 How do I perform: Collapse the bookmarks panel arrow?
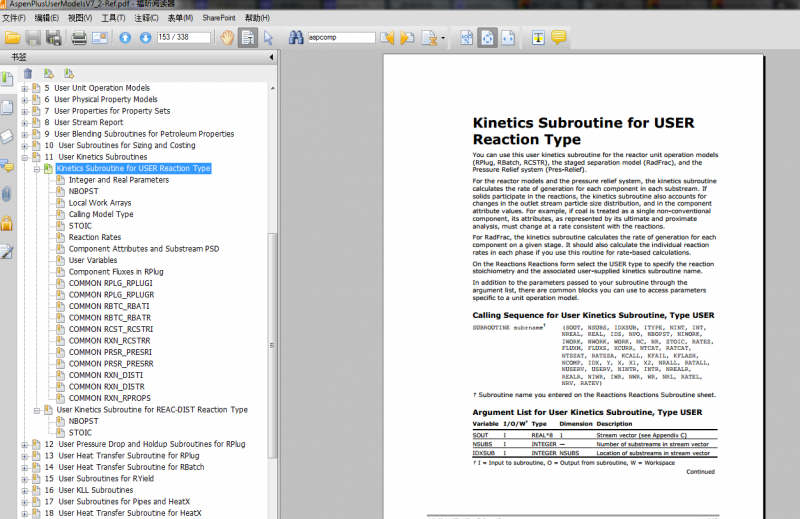click(x=271, y=57)
